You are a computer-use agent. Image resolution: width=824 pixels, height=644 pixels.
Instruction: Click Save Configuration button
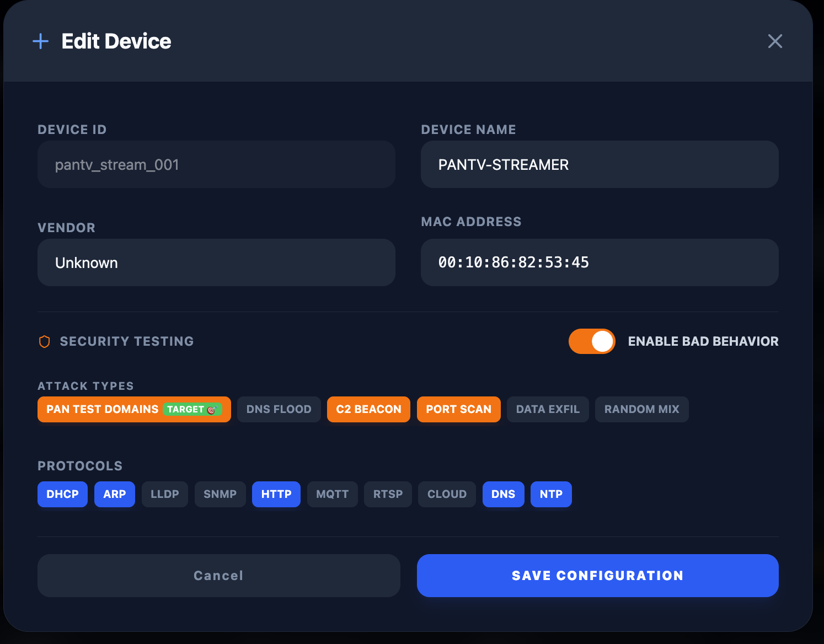pyautogui.click(x=598, y=576)
